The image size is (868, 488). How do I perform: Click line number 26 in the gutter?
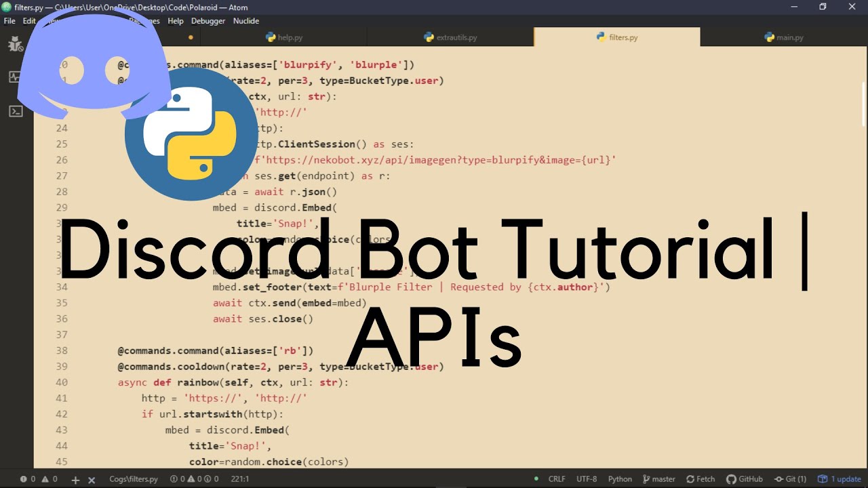pyautogui.click(x=62, y=160)
